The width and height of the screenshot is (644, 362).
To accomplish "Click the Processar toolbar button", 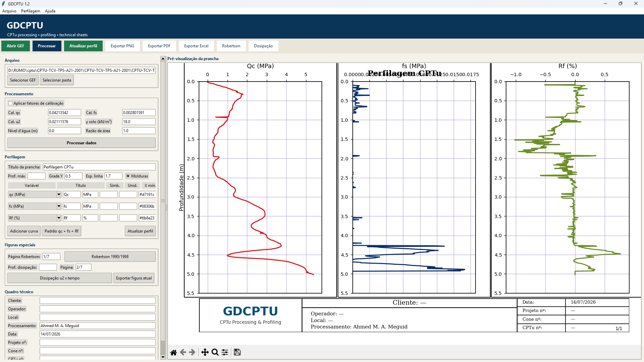I will tap(47, 46).
